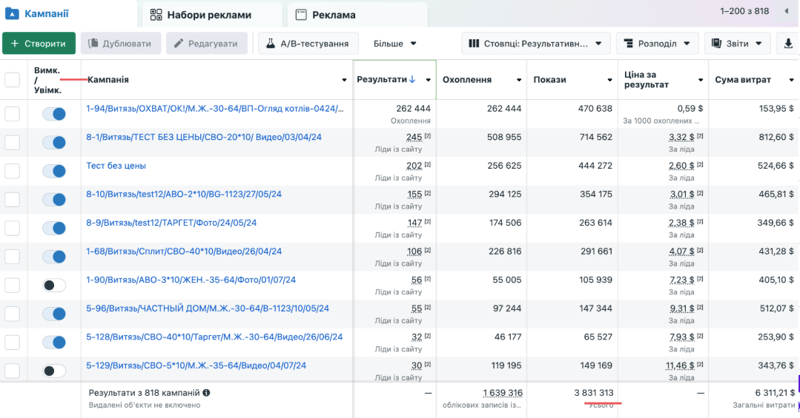Click total spend '6 311,21 $'
The width and height of the screenshot is (800, 418).
775,392
